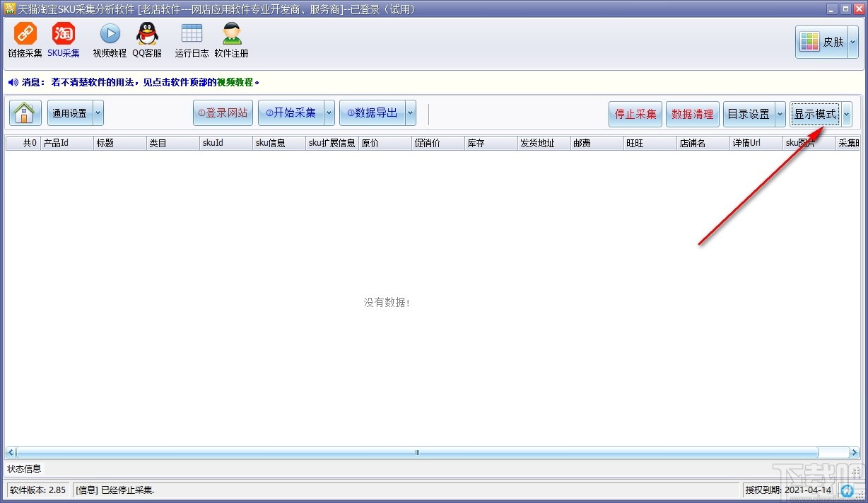Click ②开始采集 start collecting button

click(x=291, y=113)
